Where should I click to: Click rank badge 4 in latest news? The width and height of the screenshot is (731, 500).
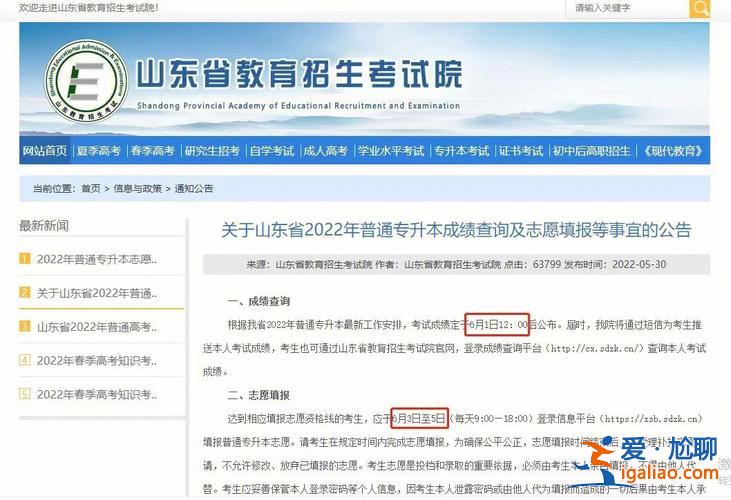tap(25, 360)
